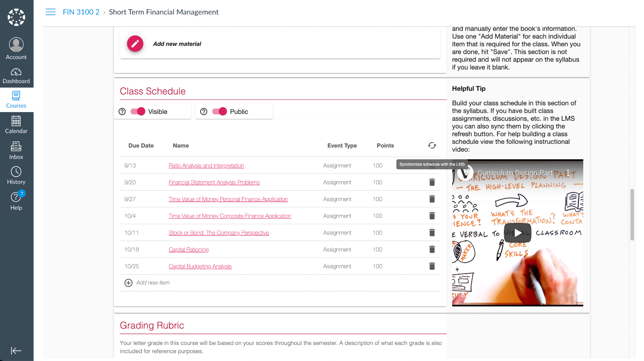Delete the Capital Budgeting Analysis row
This screenshot has height=361, width=644.
(432, 266)
